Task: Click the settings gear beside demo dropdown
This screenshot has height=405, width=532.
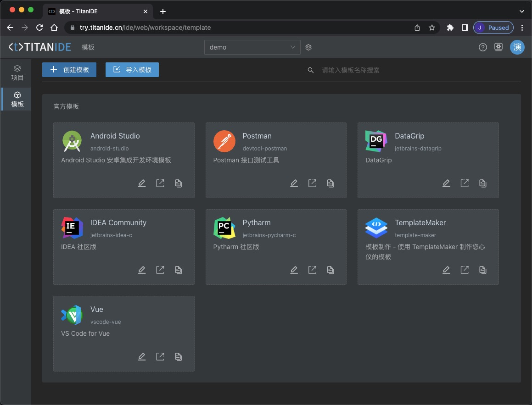Action: (308, 47)
